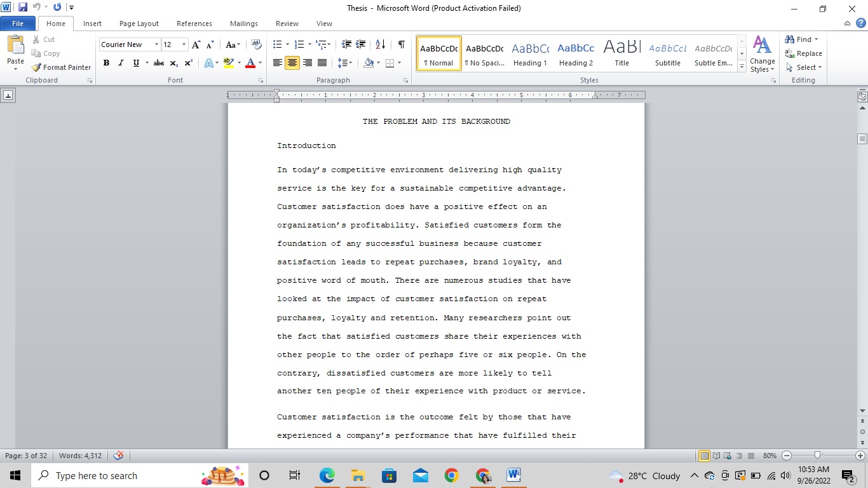868x488 pixels.
Task: Open Google Chrome from the taskbar
Action: pyautogui.click(x=451, y=475)
